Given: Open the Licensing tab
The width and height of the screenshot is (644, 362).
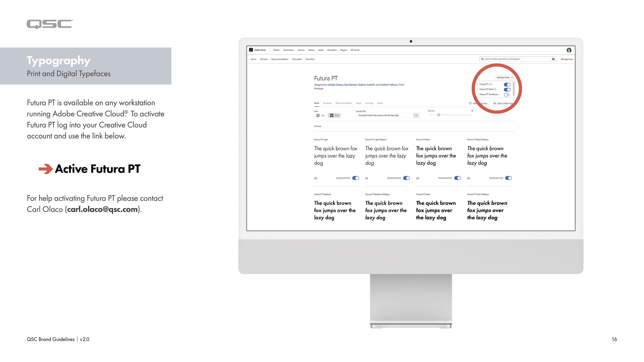Looking at the screenshot, I should (x=369, y=103).
